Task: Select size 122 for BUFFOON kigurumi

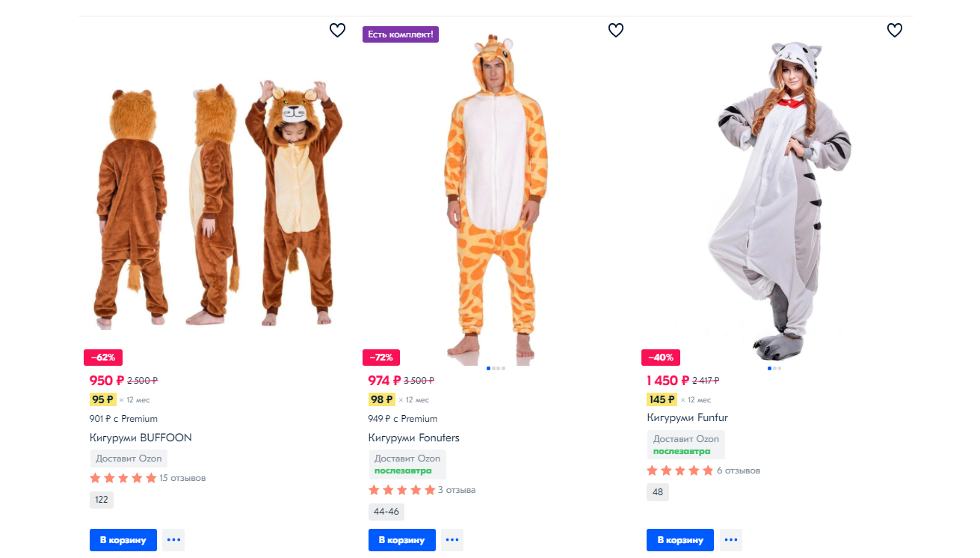Action: point(102,500)
